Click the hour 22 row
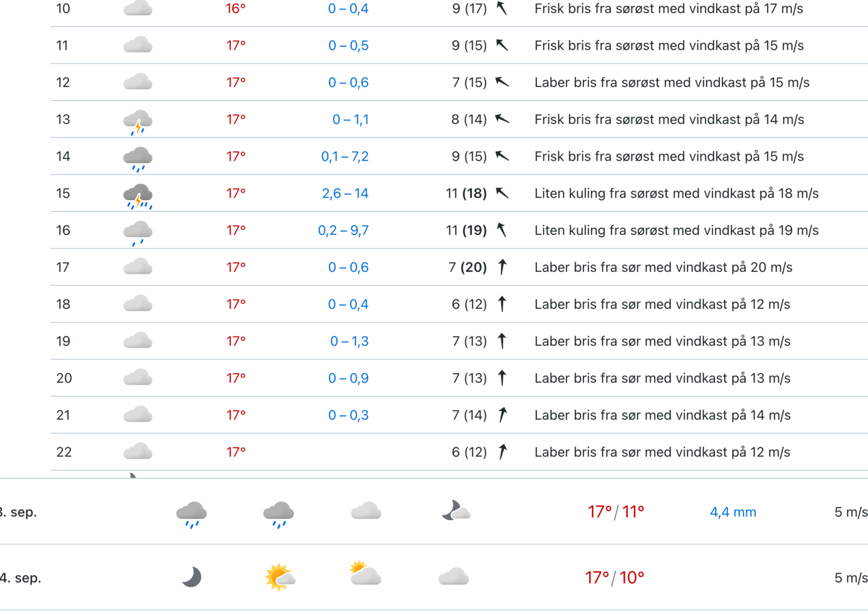This screenshot has width=868, height=614. coord(459,452)
